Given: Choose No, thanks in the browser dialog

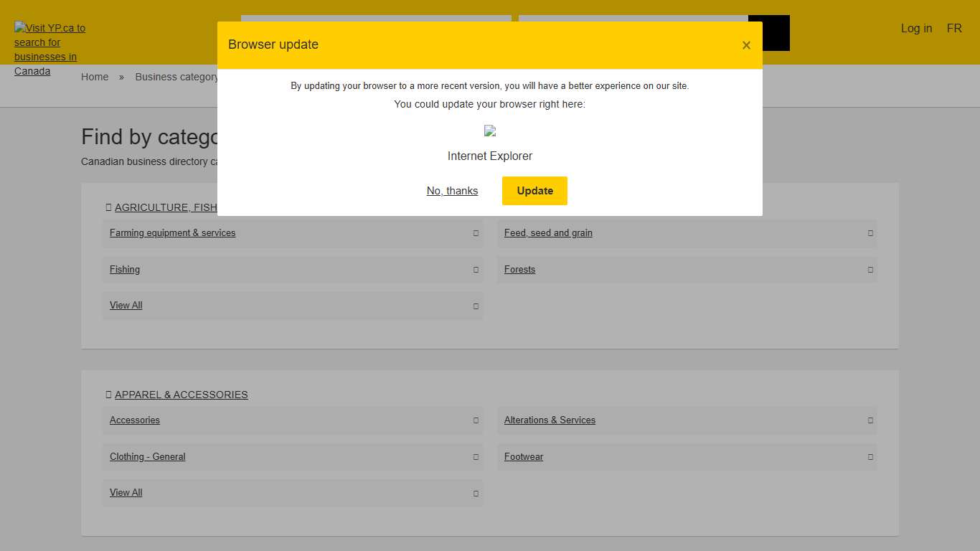Looking at the screenshot, I should [452, 191].
